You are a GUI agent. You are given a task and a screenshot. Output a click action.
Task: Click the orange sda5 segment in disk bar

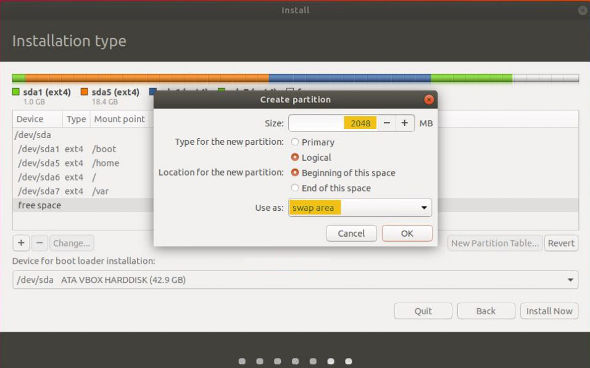coord(147,78)
